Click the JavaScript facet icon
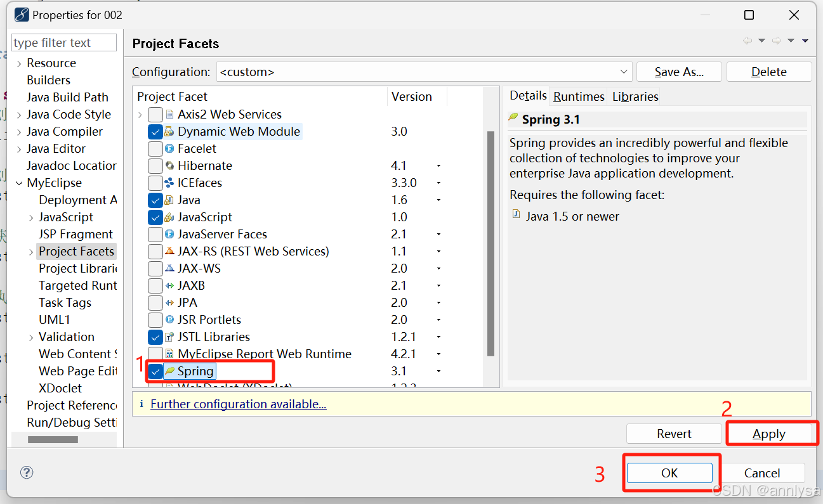823x504 pixels. 169,217
